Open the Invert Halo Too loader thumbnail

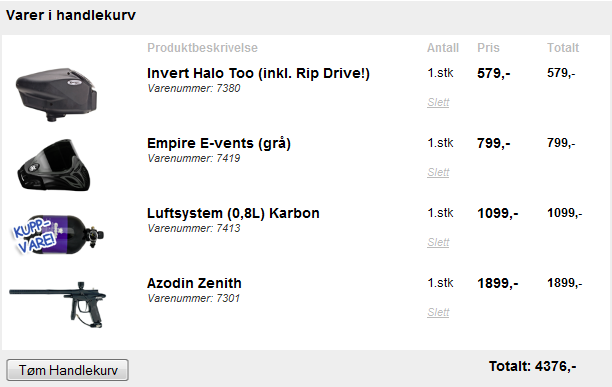pos(56,94)
